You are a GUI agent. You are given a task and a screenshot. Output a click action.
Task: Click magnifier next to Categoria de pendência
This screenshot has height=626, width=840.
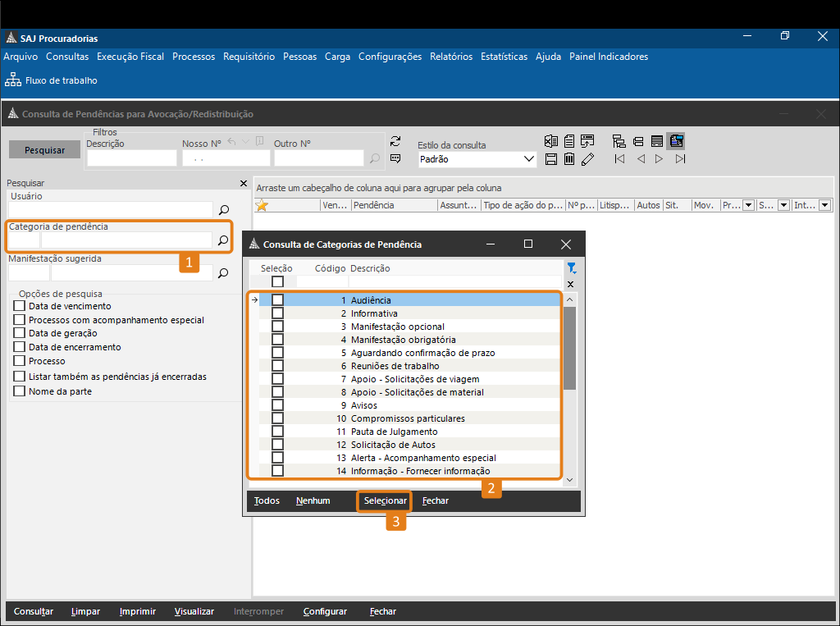coord(222,240)
